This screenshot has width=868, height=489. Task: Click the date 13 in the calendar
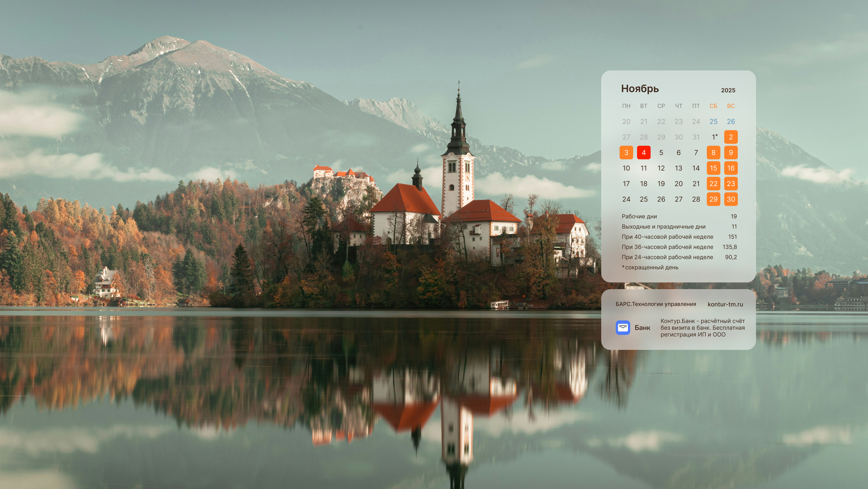tap(678, 168)
